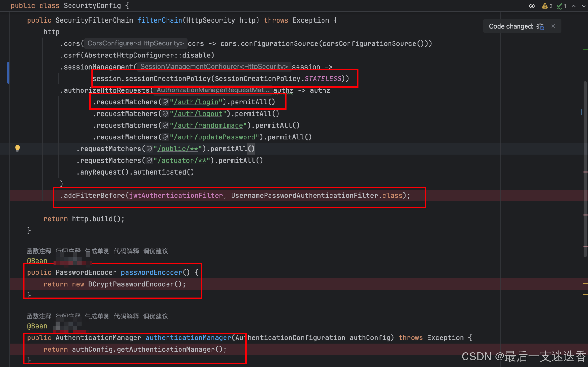
Task: Open the "/auth/updatePassword" URL link
Action: pyautogui.click(x=214, y=137)
